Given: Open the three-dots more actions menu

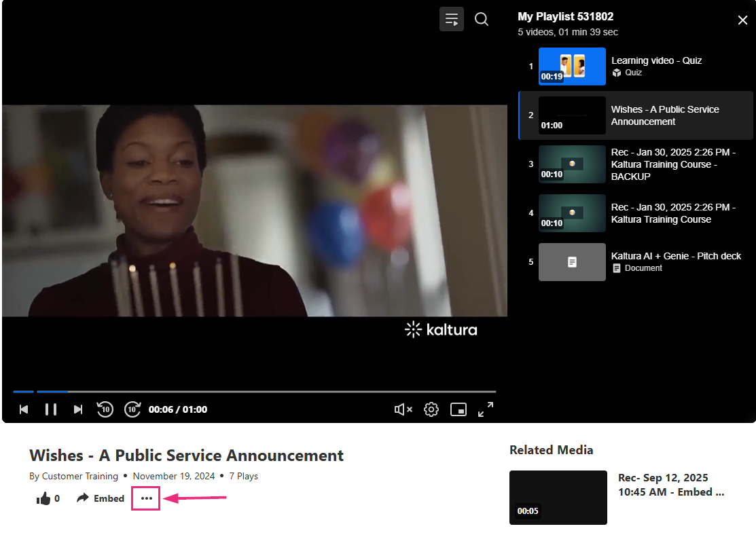Looking at the screenshot, I should 147,498.
